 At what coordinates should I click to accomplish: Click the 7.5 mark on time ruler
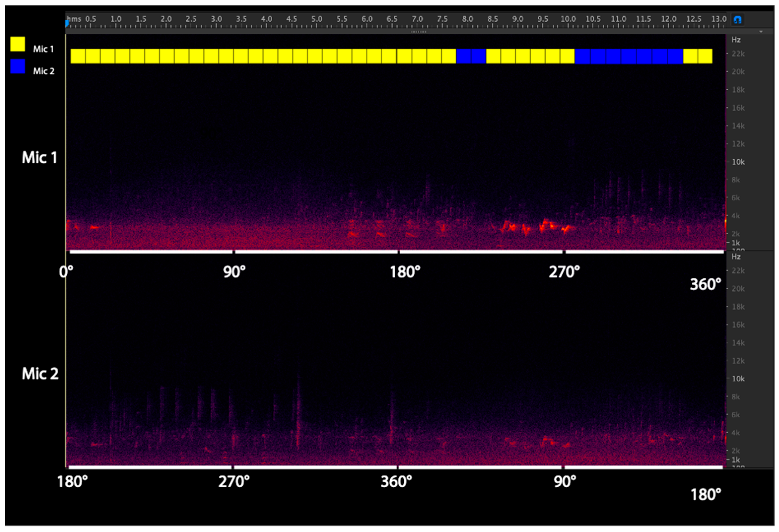pyautogui.click(x=442, y=19)
